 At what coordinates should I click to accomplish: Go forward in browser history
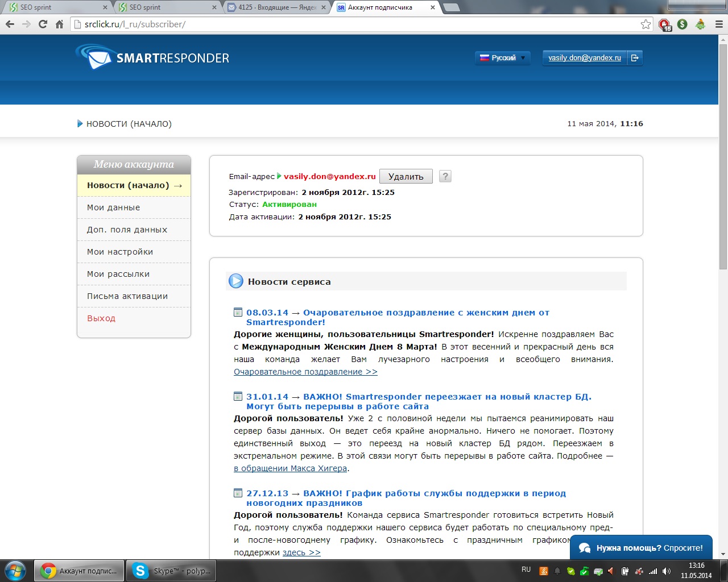pos(26,24)
